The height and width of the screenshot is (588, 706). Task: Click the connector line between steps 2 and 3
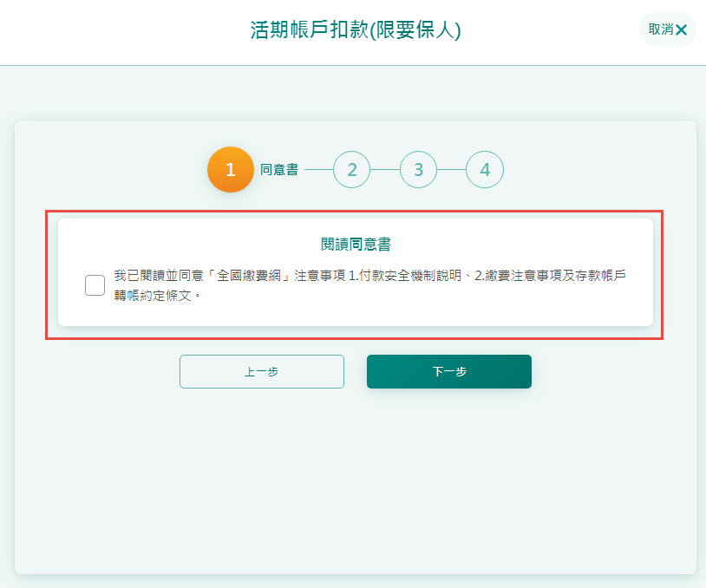point(385,170)
